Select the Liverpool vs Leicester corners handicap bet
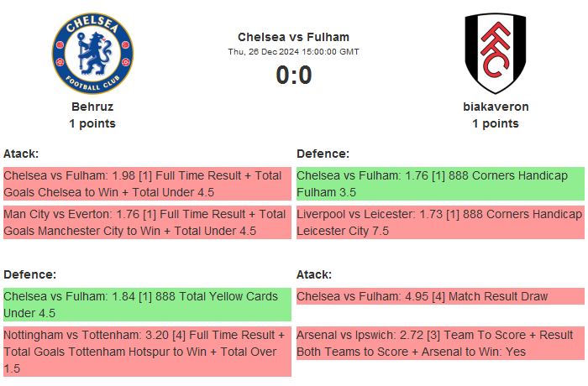Screen dimensions: 588x386 click(439, 222)
